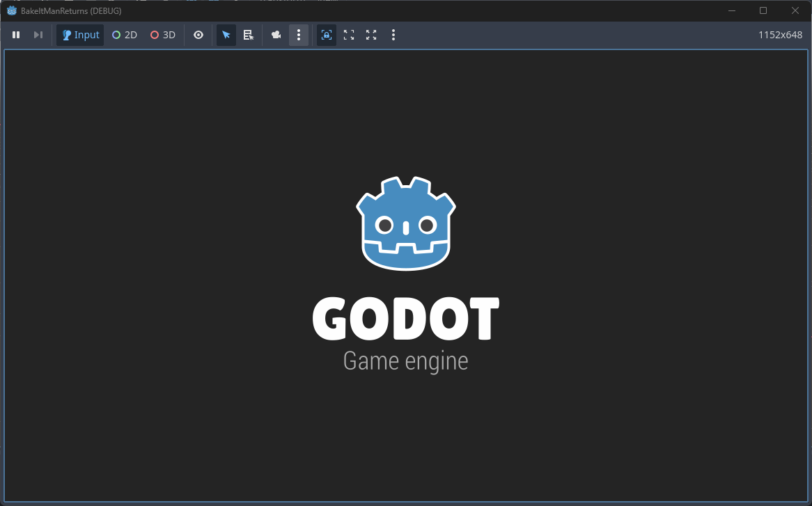This screenshot has height=506, width=812.
Task: Maximize the BakeItManReturns debug window
Action: [x=763, y=10]
